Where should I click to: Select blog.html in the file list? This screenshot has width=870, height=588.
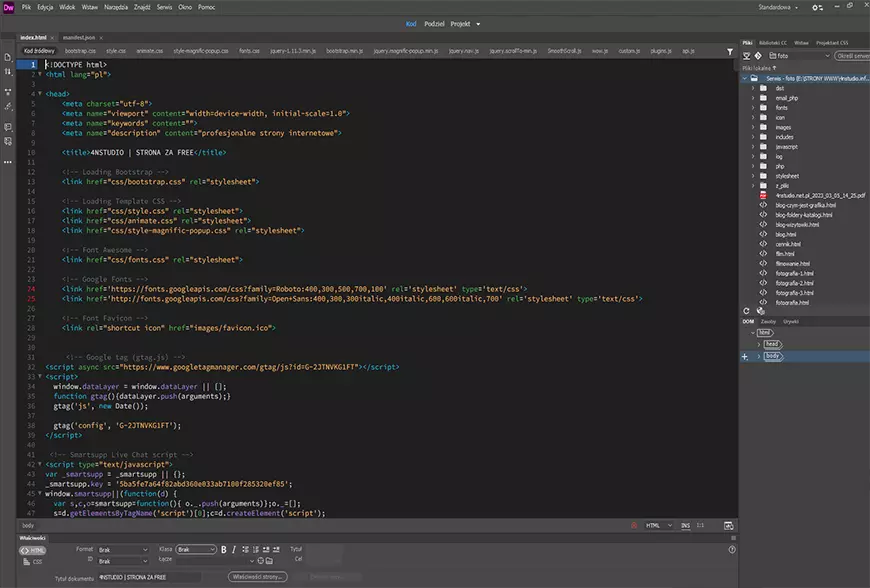(x=785, y=235)
